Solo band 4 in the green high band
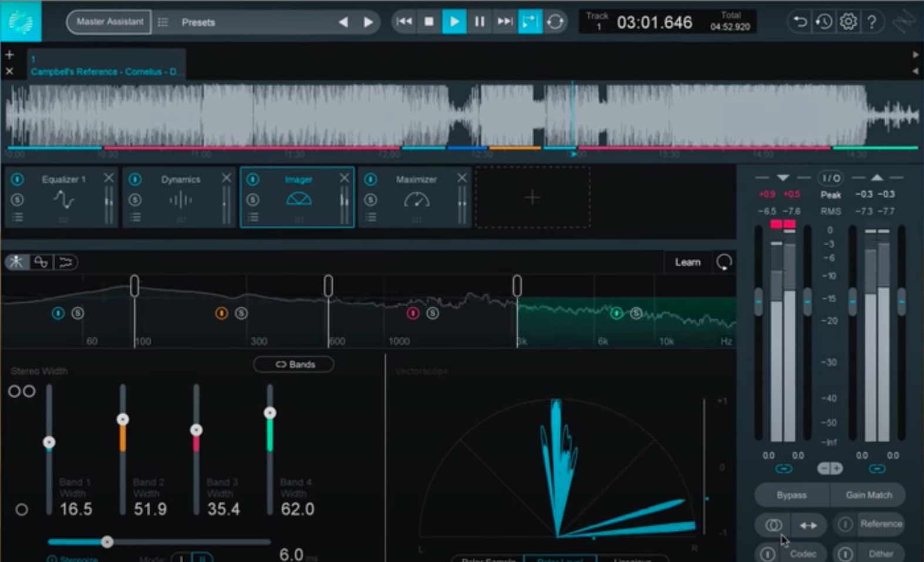 (636, 313)
